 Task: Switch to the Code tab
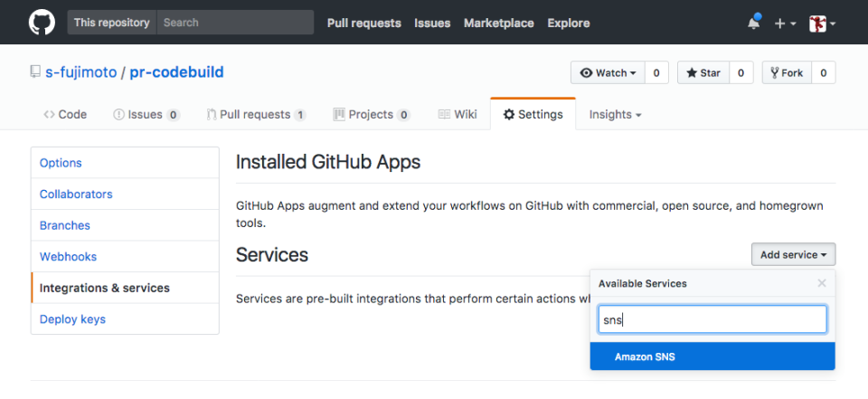pyautogui.click(x=65, y=114)
